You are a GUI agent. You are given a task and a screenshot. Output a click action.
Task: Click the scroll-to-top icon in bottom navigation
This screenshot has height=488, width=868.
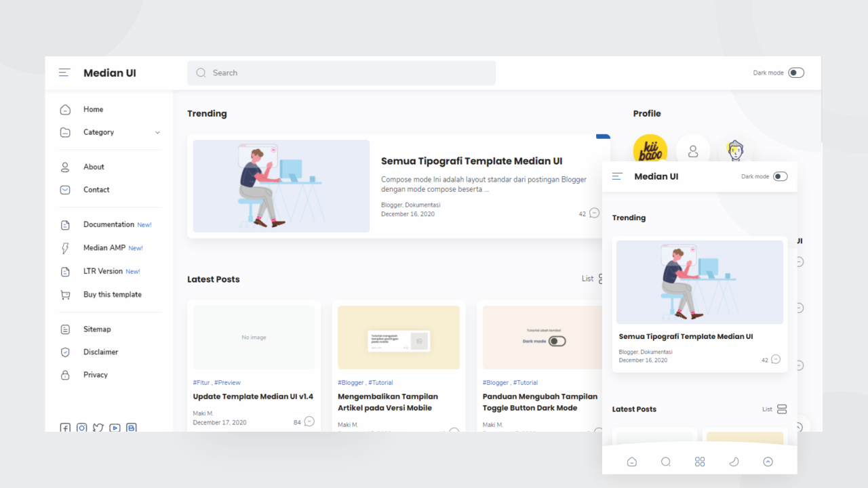[768, 462]
